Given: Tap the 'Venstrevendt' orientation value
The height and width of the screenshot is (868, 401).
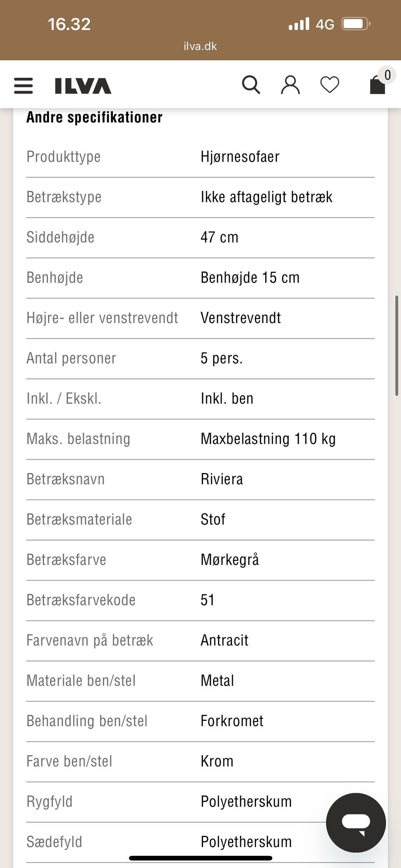Looking at the screenshot, I should click(241, 318).
